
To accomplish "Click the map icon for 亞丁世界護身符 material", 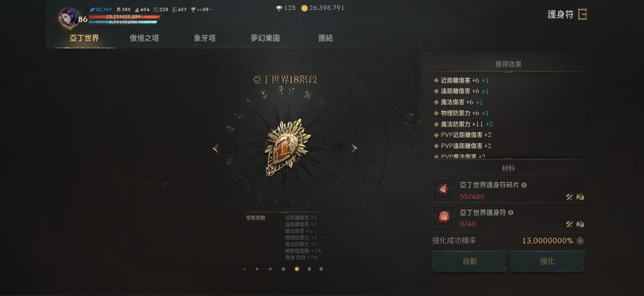I will pyautogui.click(x=580, y=224).
